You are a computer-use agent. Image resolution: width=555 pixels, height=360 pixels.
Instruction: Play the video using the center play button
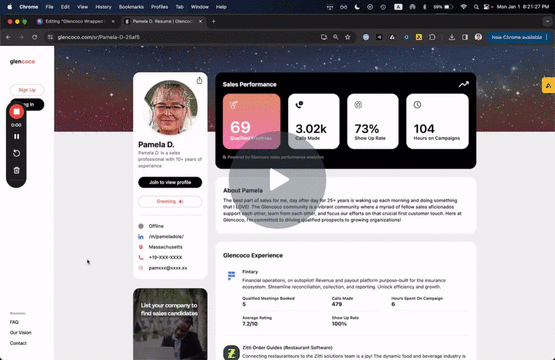tap(278, 180)
